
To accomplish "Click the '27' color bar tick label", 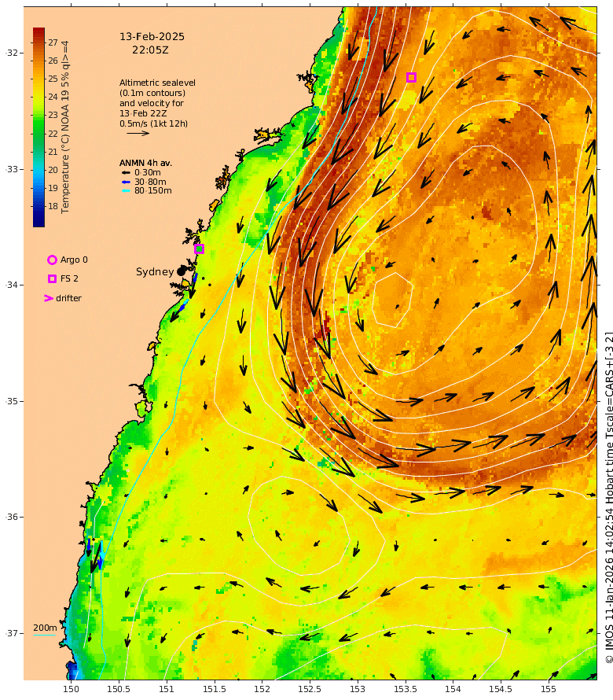I will coord(53,42).
